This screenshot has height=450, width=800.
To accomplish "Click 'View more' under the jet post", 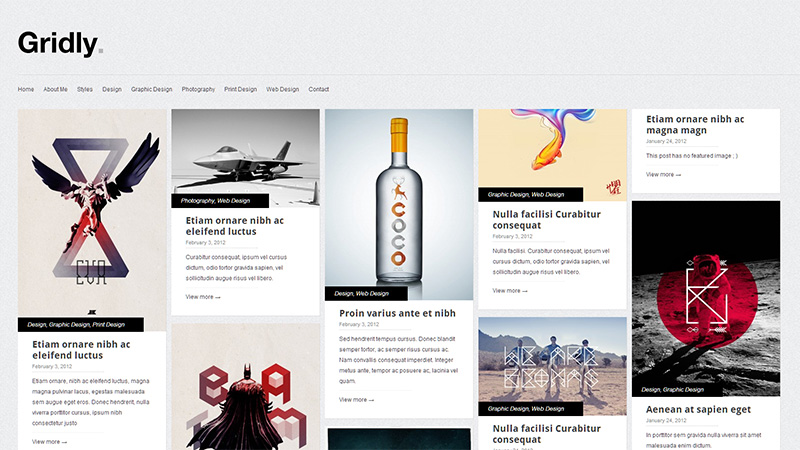I will tap(203, 297).
